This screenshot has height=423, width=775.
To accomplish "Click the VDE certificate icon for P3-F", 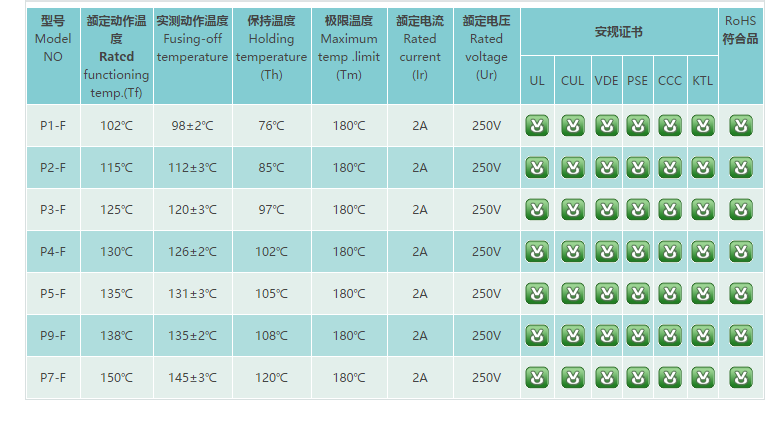I will [x=606, y=209].
